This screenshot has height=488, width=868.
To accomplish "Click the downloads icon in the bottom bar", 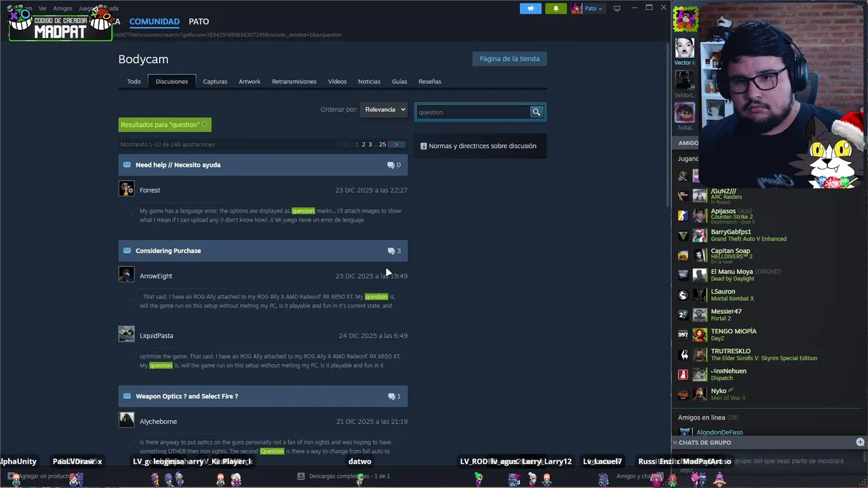I will click(301, 476).
